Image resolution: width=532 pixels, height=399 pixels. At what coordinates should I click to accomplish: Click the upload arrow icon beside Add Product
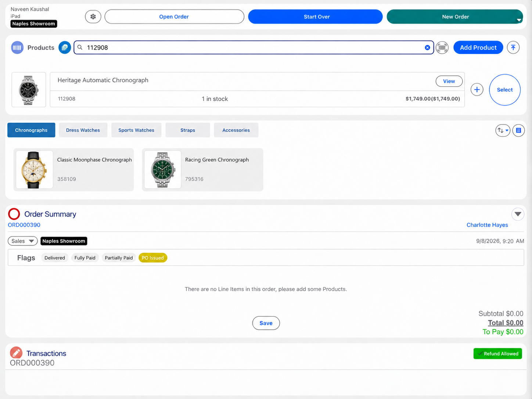pyautogui.click(x=513, y=47)
